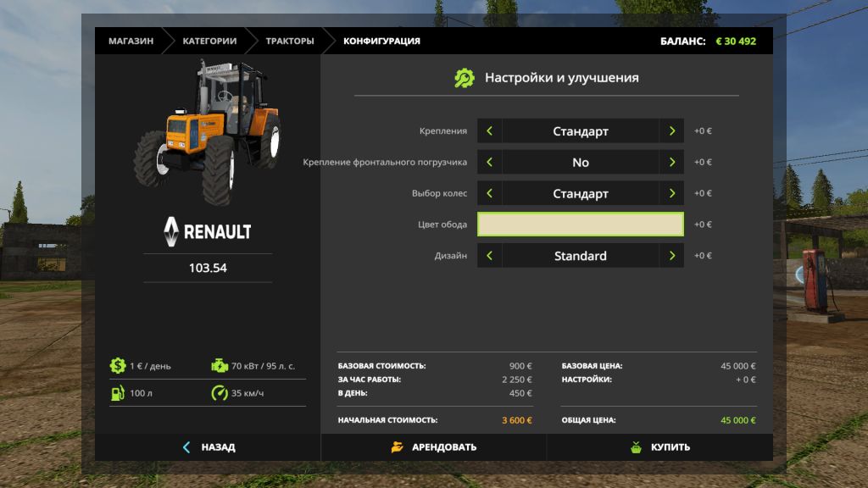Click the fuel tank capacity icon
The image size is (868, 488).
[x=117, y=393]
